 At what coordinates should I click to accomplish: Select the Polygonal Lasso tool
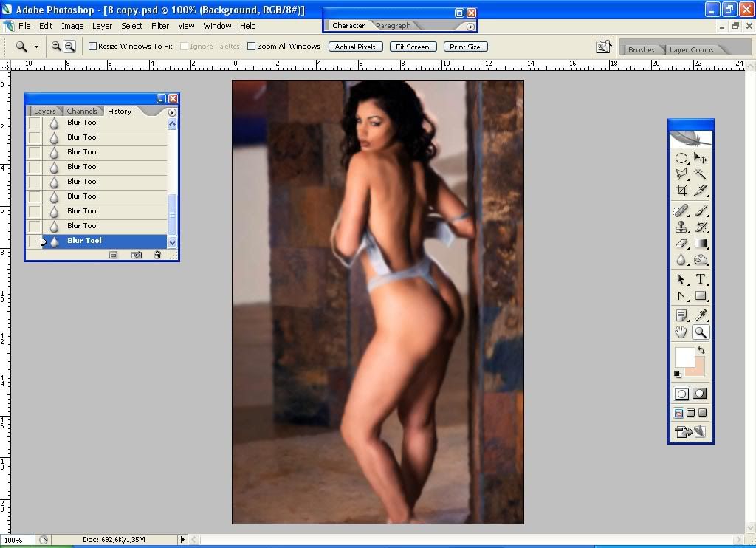coord(681,174)
